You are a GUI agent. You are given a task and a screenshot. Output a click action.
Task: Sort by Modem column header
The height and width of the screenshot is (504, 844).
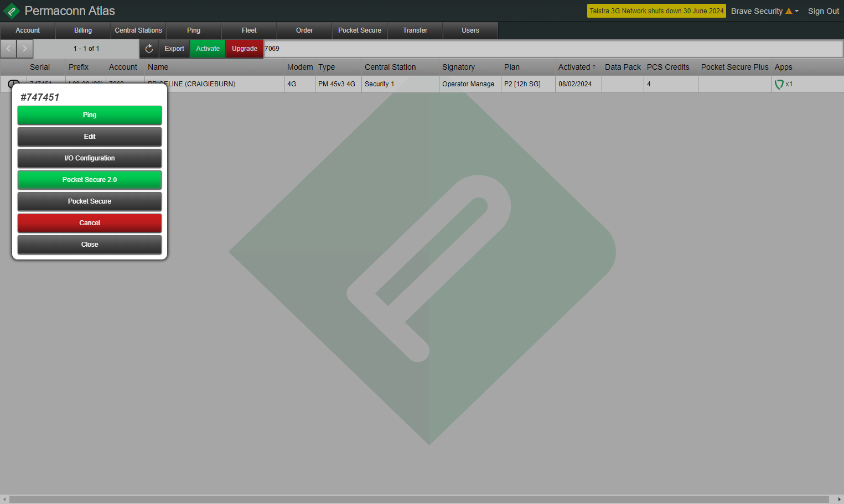300,67
